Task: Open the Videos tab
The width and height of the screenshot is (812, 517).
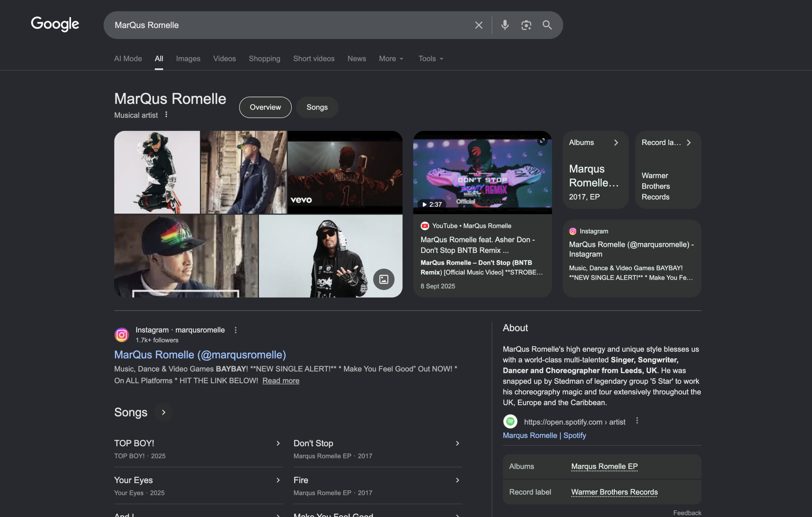Action: tap(225, 58)
